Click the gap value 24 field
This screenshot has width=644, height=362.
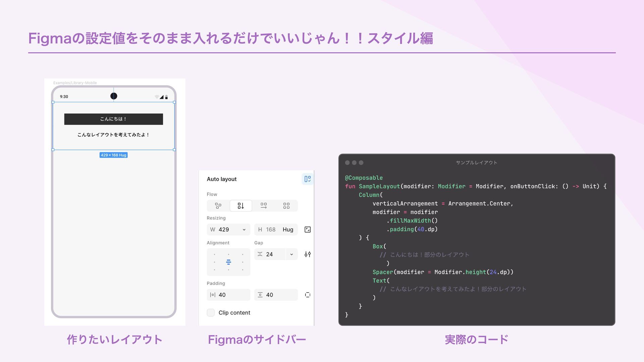(x=270, y=254)
